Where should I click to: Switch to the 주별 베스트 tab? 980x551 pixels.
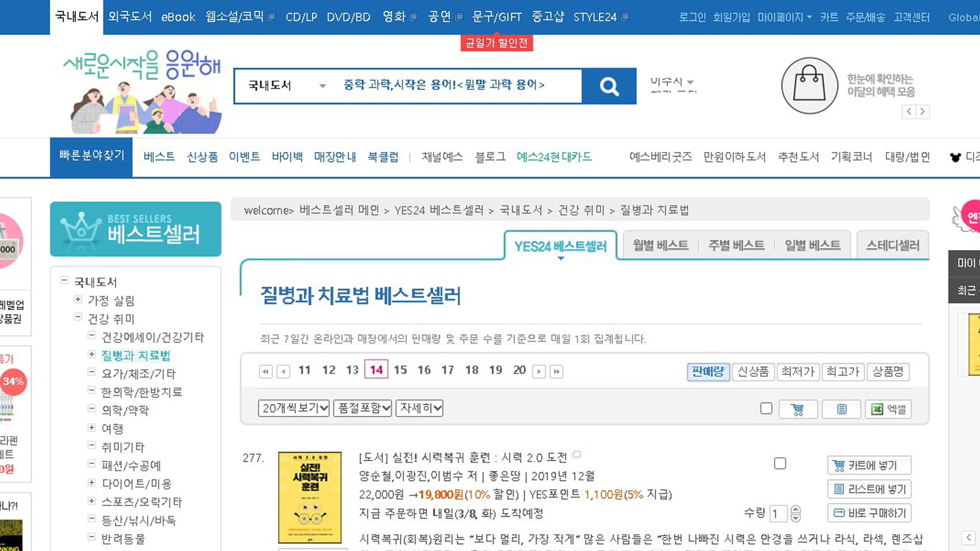736,245
